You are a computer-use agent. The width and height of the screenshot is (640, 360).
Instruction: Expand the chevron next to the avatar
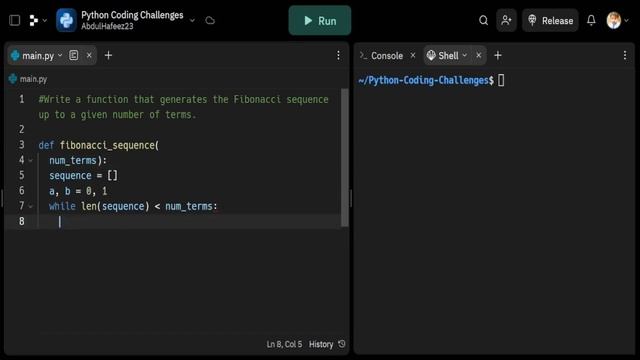coord(627,20)
